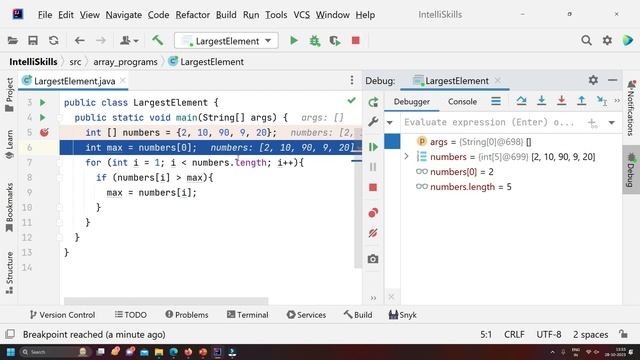Open the Snyk tool window
The height and width of the screenshot is (360, 640).
(402, 315)
